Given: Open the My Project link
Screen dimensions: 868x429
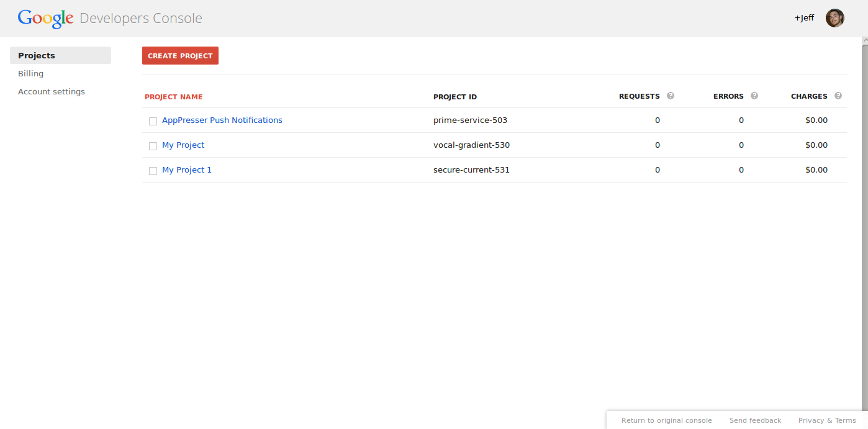Looking at the screenshot, I should [x=183, y=145].
